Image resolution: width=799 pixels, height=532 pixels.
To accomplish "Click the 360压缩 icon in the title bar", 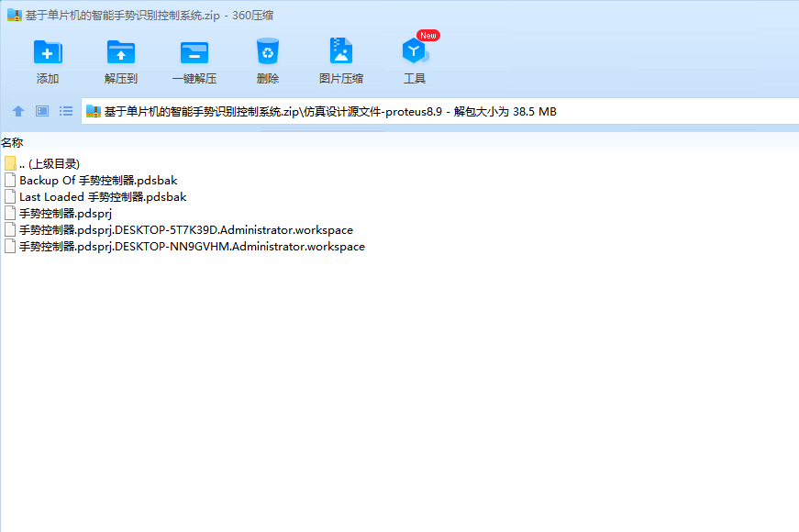I will point(15,15).
